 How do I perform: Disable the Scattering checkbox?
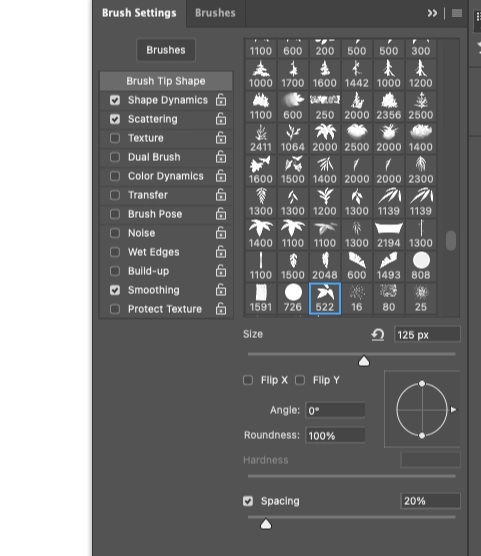pos(115,119)
